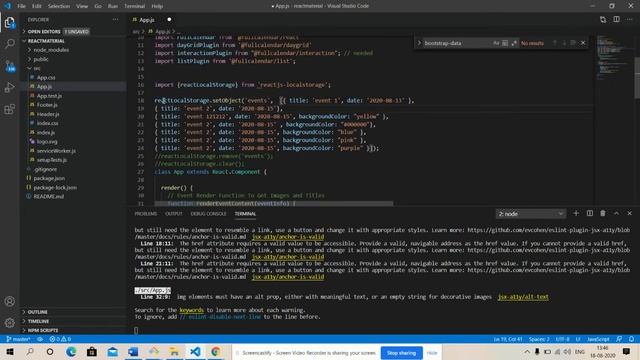Click the jsx-a11y/alt-text link in terminal

point(523,297)
